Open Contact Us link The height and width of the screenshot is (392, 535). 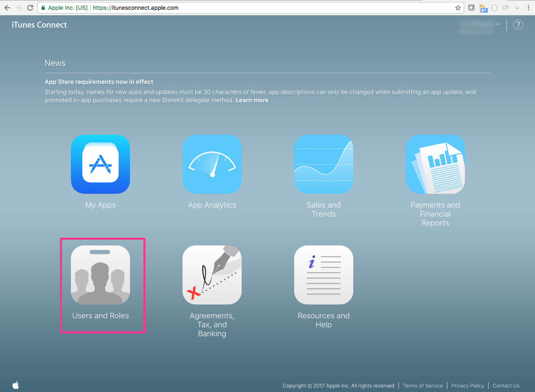click(506, 385)
